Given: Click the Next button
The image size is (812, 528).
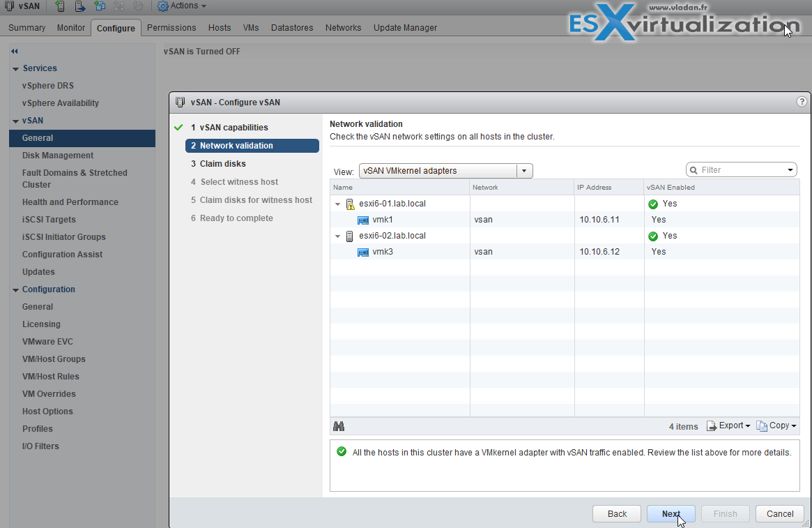Looking at the screenshot, I should pyautogui.click(x=671, y=513).
